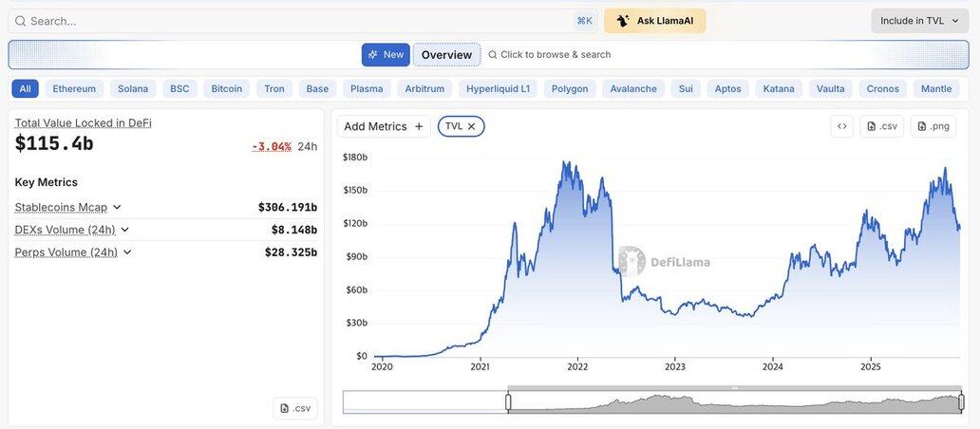The width and height of the screenshot is (980, 429).
Task: Click the embed code icon button
Action: point(841,126)
